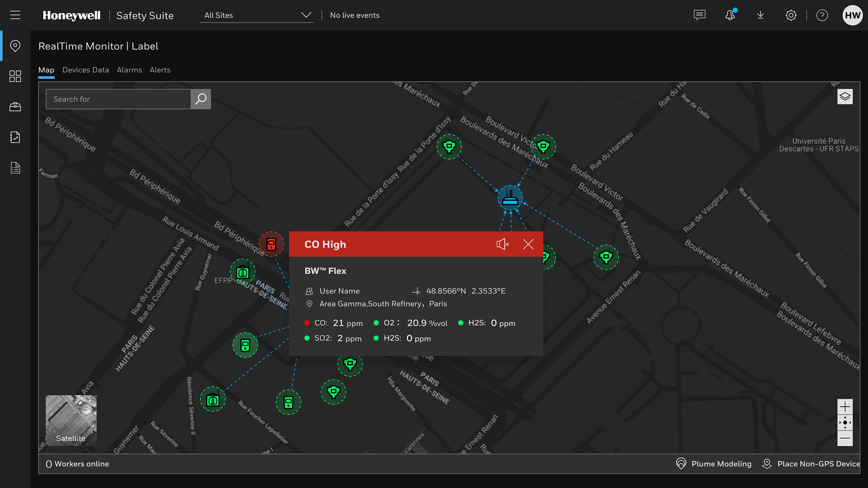The image size is (868, 488).
Task: Open the toolbox sidebar icon
Action: pyautogui.click(x=15, y=107)
